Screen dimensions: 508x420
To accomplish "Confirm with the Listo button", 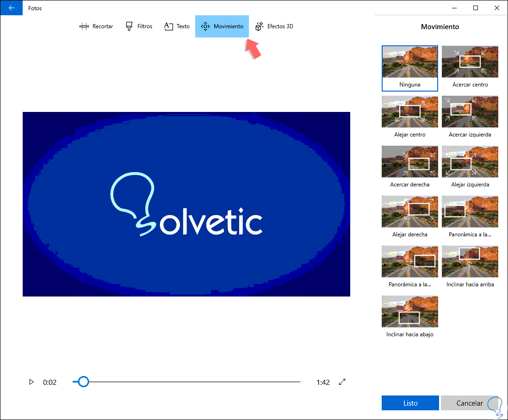I will [410, 403].
